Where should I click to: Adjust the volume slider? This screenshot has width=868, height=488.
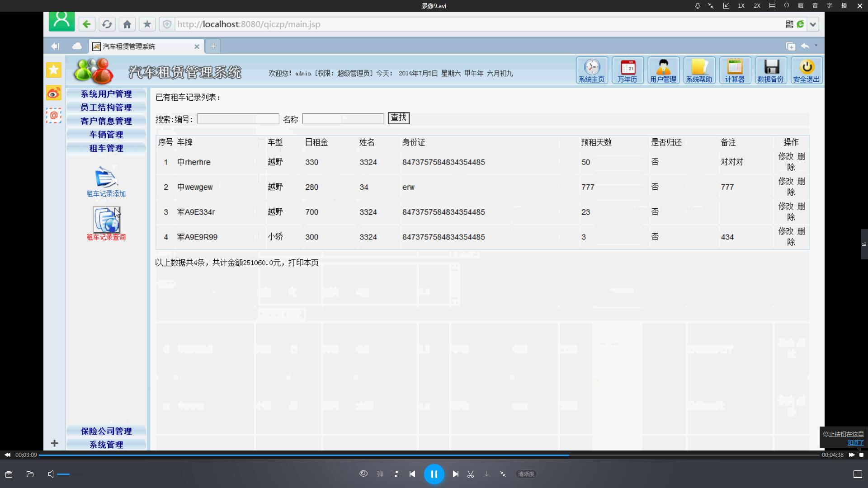(69, 474)
